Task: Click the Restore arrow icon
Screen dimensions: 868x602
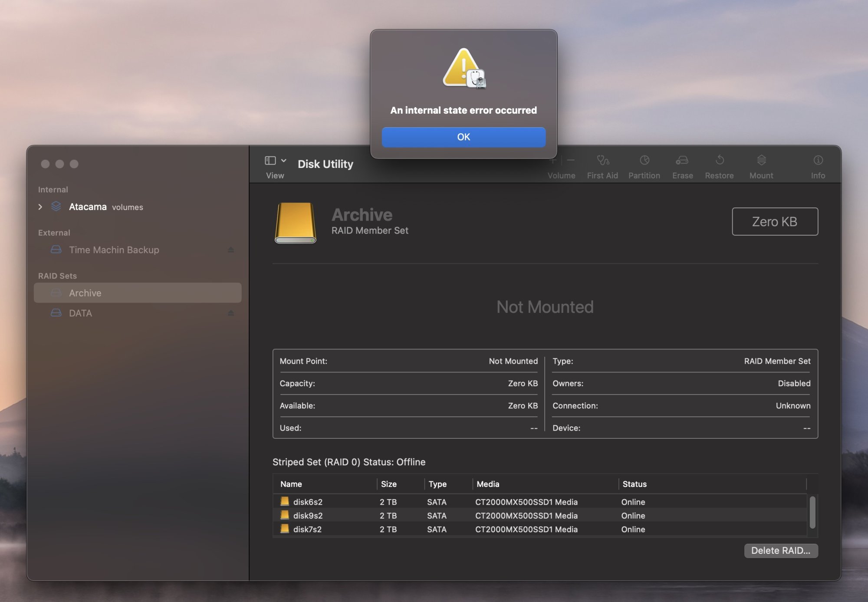Action: pyautogui.click(x=720, y=160)
